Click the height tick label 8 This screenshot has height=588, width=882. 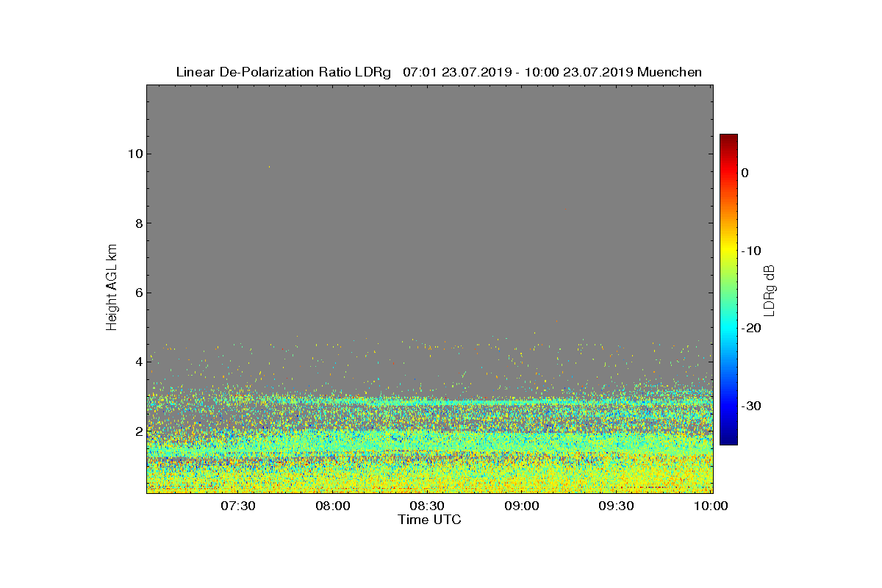[138, 223]
